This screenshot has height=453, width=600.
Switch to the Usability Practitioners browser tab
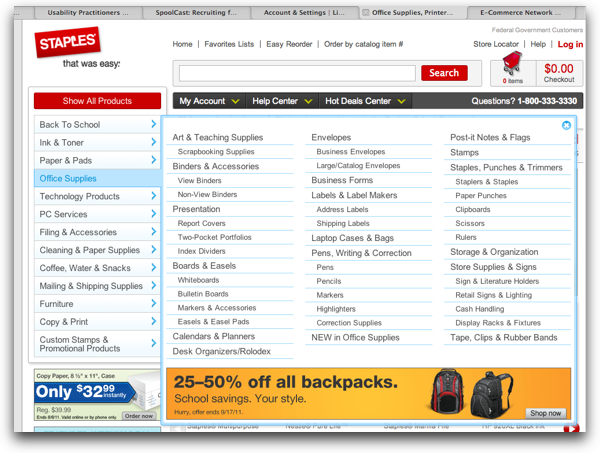88,13
